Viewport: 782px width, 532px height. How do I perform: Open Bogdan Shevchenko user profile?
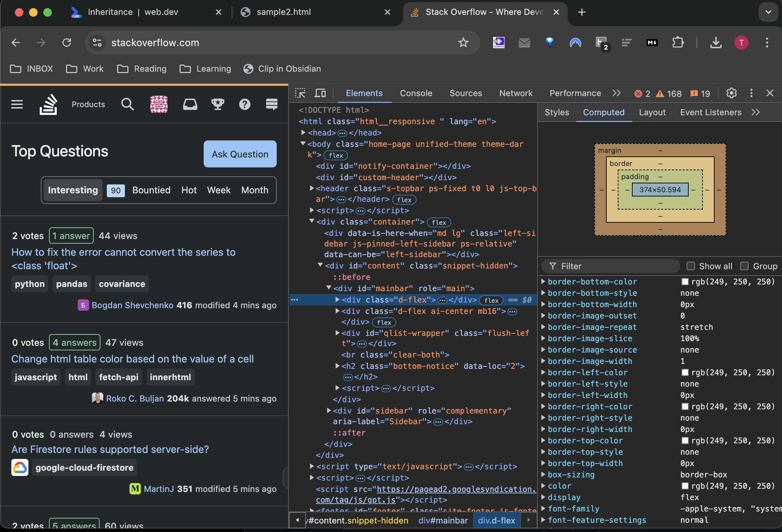click(132, 305)
